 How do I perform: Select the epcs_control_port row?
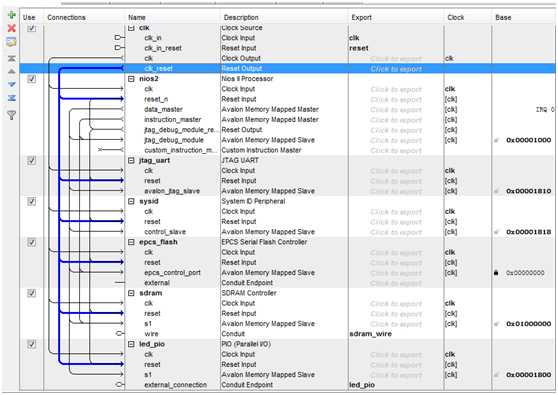(x=173, y=273)
